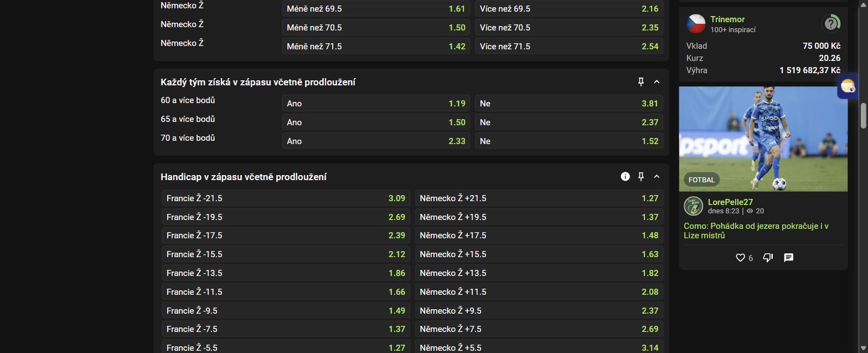Select Francie Ž -9.5 handicap
The height and width of the screenshot is (353, 868).
tap(286, 311)
